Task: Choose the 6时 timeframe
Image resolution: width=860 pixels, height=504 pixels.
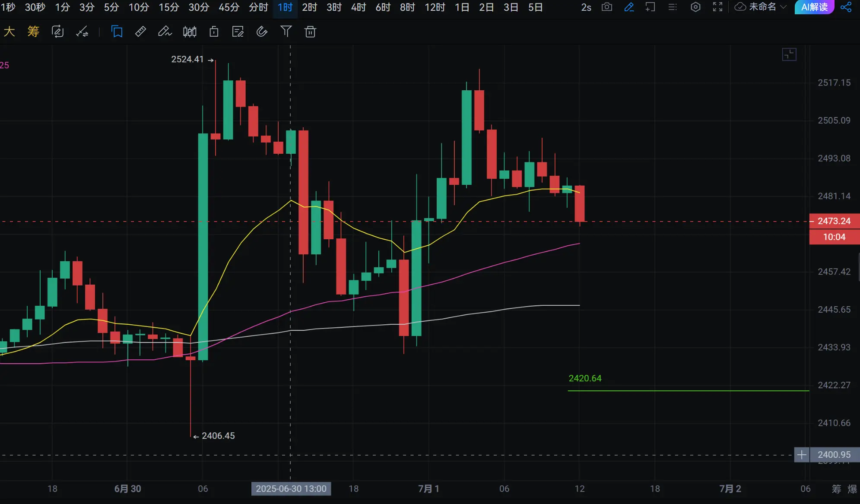Action: [383, 7]
